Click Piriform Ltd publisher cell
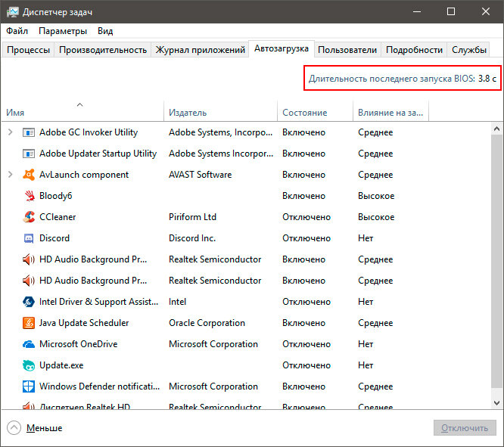 (x=192, y=217)
